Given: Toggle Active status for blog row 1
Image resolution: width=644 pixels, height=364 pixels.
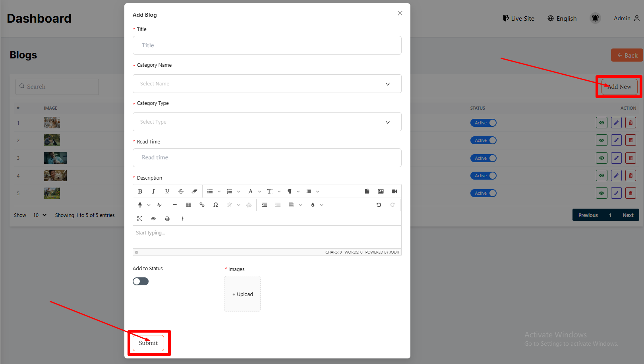Looking at the screenshot, I should tap(483, 123).
